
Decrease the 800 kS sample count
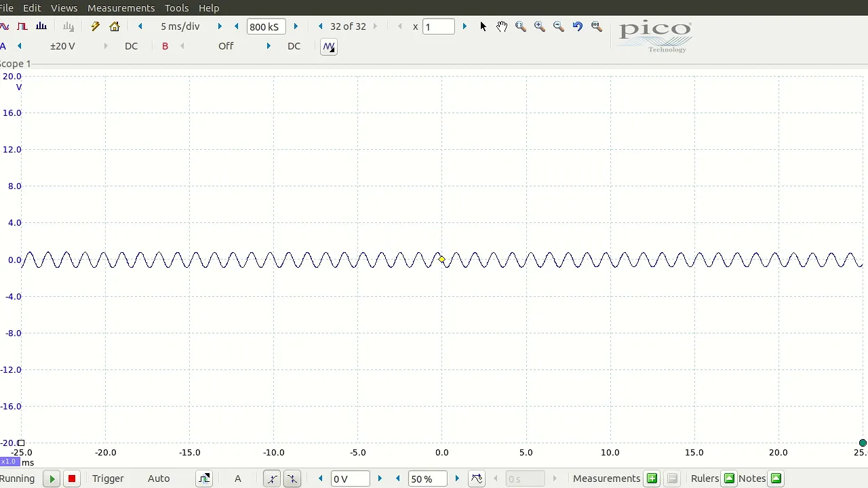coord(237,26)
